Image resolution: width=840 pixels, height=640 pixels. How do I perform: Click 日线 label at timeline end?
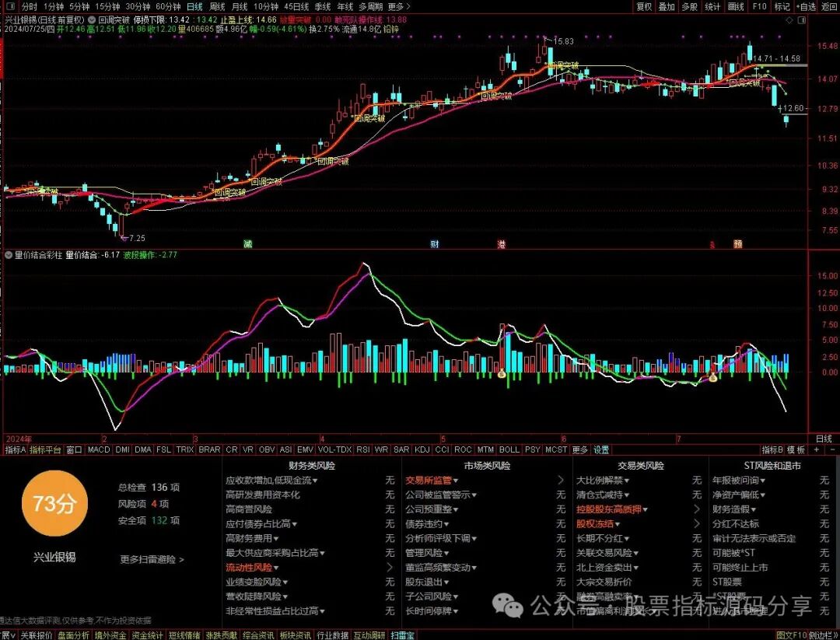point(824,439)
